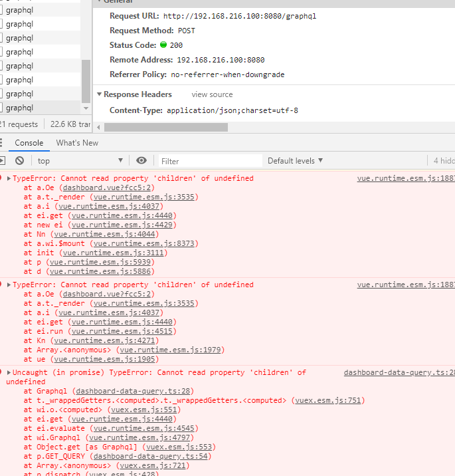
Task: Open vue.runtime.esm.js:4044 Nn stack link
Action: pyautogui.click(x=104, y=235)
